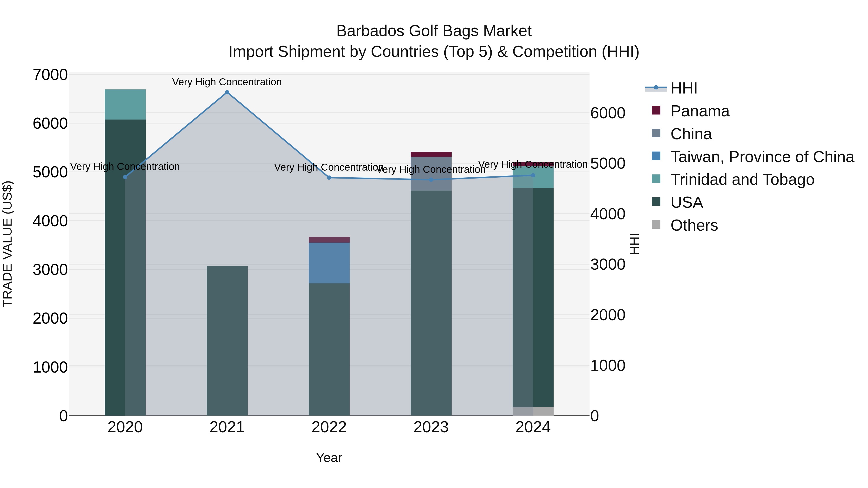Click the 2023 China bar segment
This screenshot has height=488, width=868.
[431, 174]
